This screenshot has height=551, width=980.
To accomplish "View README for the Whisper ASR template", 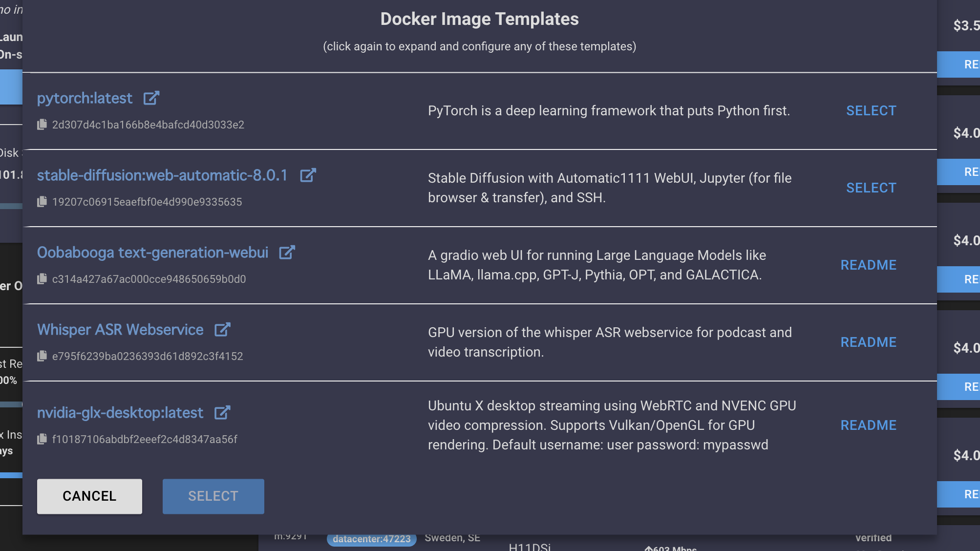I will (x=868, y=342).
